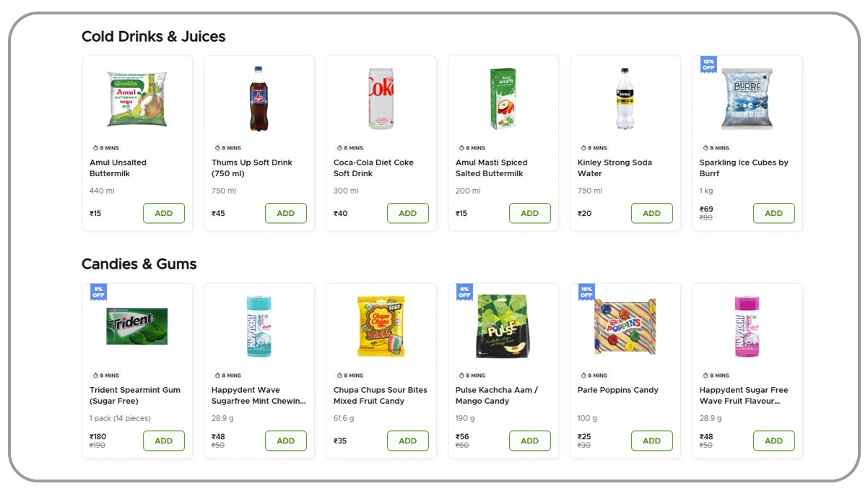Click the 13% OFF badge on Burrf
This screenshot has height=494, width=868.
pyautogui.click(x=708, y=64)
